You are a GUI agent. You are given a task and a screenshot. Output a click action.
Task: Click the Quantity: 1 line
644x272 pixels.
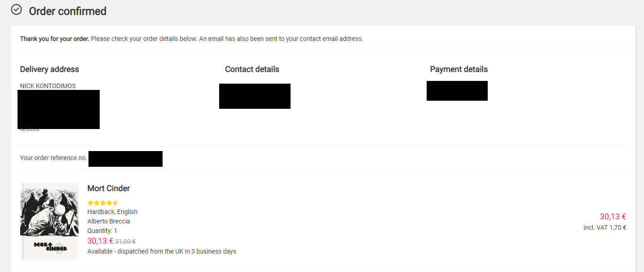tap(102, 231)
